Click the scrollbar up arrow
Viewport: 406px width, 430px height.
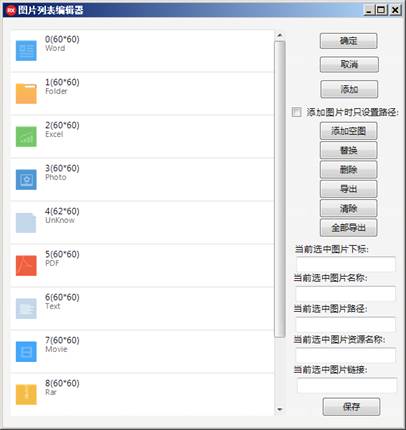click(x=280, y=35)
